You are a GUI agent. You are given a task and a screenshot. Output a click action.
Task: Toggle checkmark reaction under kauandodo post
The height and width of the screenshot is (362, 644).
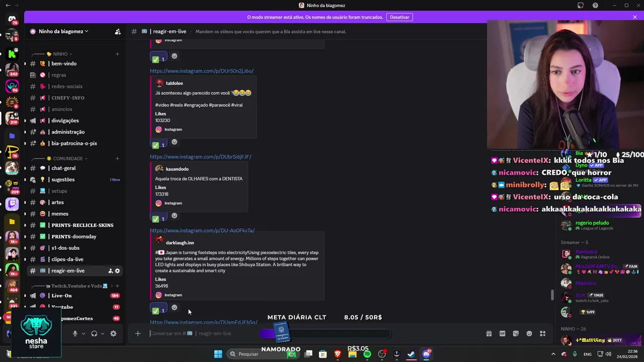coord(158,218)
